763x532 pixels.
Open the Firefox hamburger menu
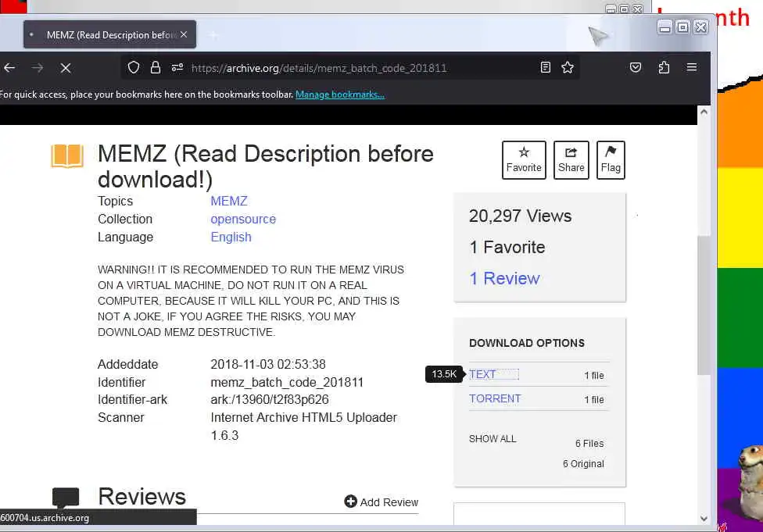point(691,68)
